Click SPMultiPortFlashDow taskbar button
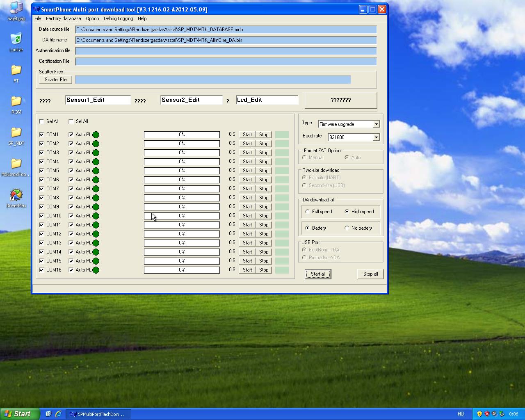Screen dimensions: 525x420 [x=98, y=414]
